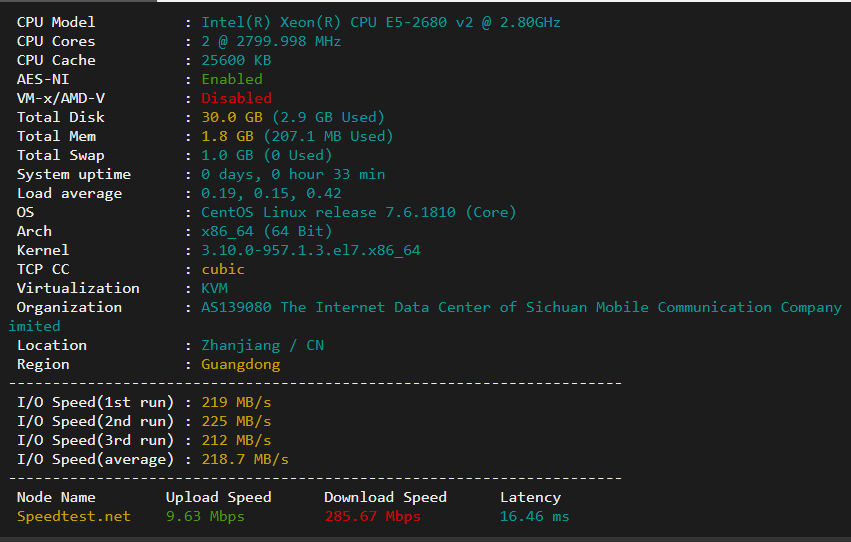Viewport: 851px width, 542px height.
Task: Click the Kernel version 3.10.0-957.1.3.el7.x86_64
Action: [x=310, y=250]
